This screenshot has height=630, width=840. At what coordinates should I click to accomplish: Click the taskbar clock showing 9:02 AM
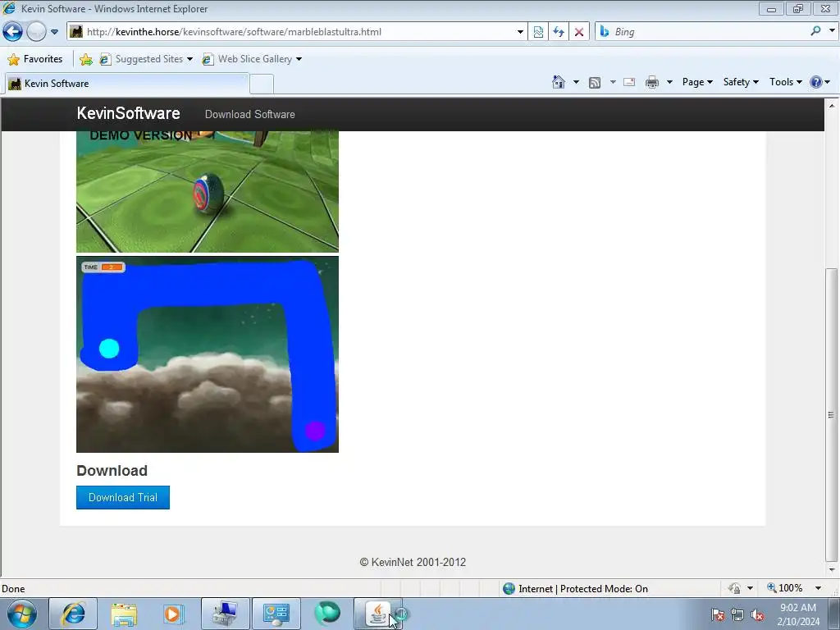pos(798,614)
